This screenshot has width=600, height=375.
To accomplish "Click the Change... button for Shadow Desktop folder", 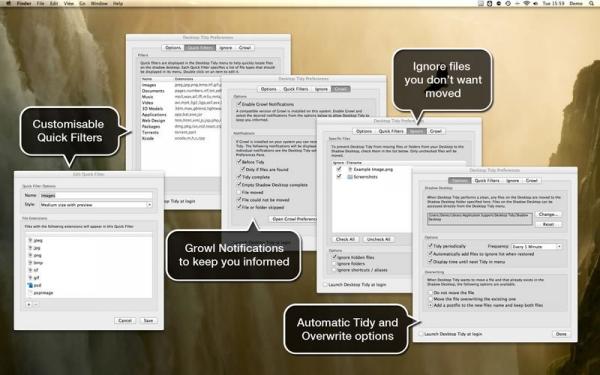I will [548, 214].
